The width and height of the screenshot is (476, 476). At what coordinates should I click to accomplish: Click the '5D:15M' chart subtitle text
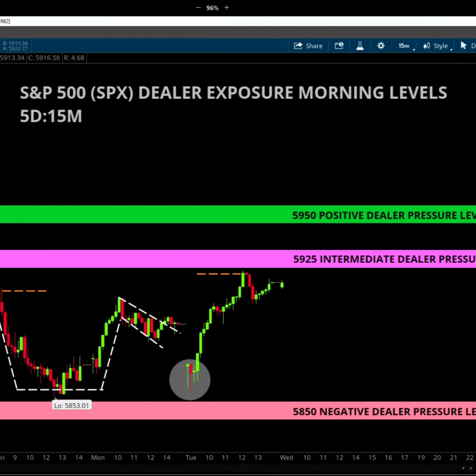pyautogui.click(x=51, y=116)
